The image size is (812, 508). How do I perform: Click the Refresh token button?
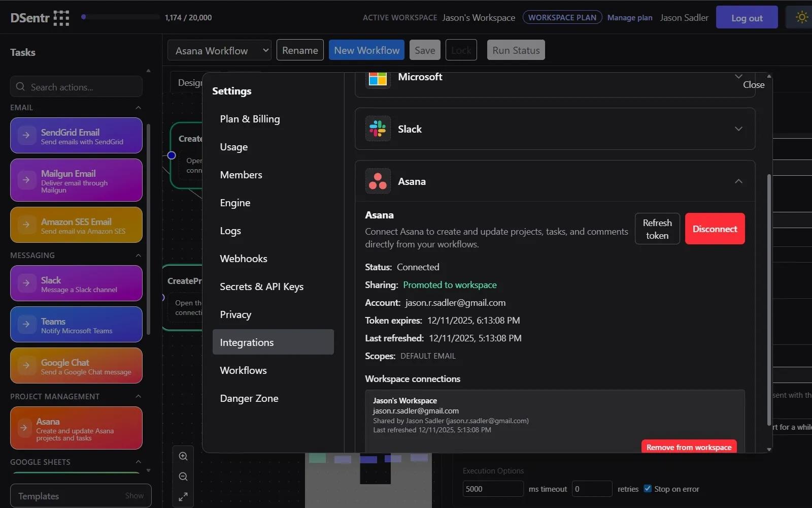[x=657, y=229]
